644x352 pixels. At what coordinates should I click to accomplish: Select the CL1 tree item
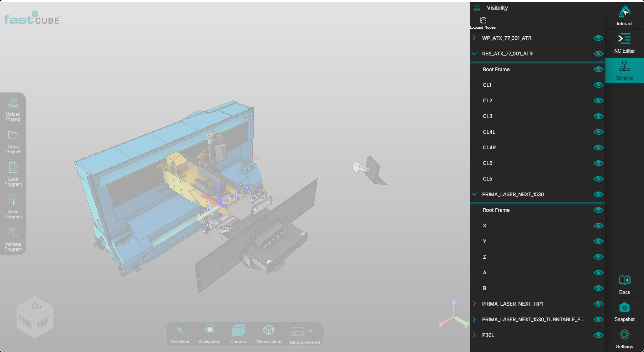click(537, 85)
